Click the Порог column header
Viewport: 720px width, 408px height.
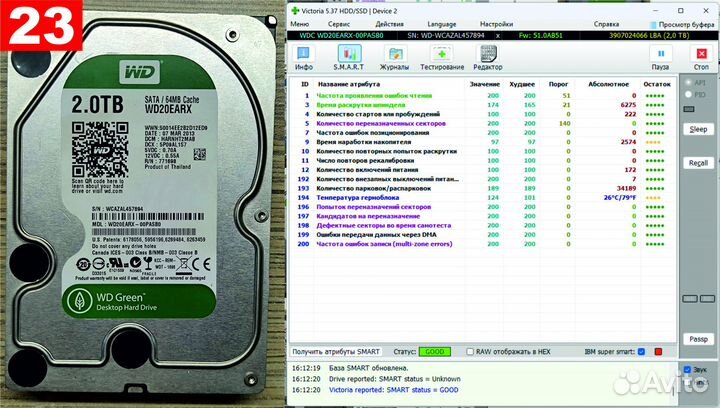(558, 84)
